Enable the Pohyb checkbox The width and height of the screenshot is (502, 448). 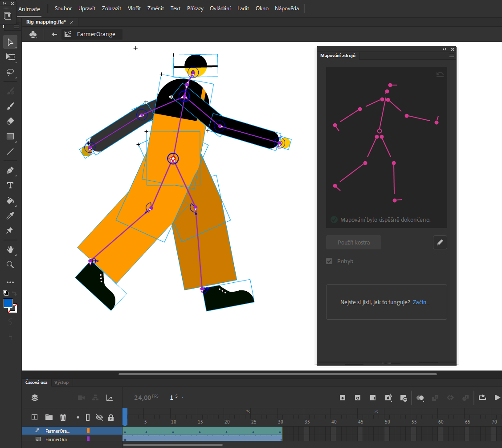pyautogui.click(x=329, y=261)
